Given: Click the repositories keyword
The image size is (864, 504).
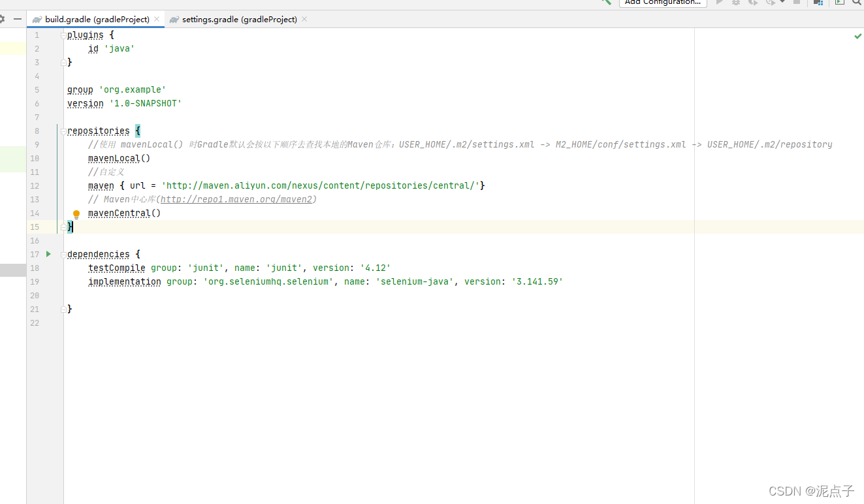Looking at the screenshot, I should pyautogui.click(x=99, y=131).
